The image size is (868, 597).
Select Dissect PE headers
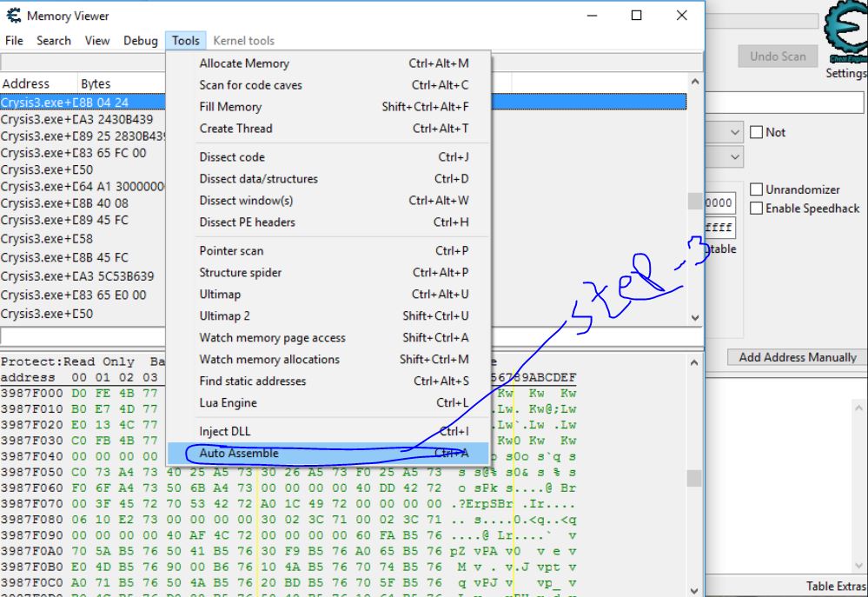click(x=328, y=222)
